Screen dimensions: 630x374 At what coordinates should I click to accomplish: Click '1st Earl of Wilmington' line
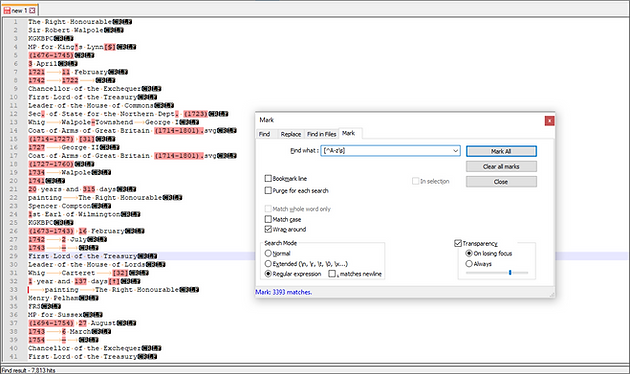click(74, 214)
